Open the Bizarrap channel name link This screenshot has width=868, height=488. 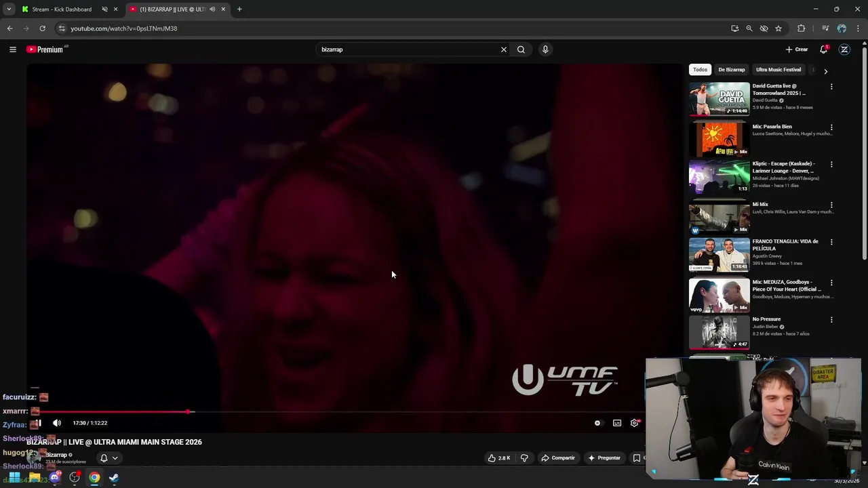[56, 455]
